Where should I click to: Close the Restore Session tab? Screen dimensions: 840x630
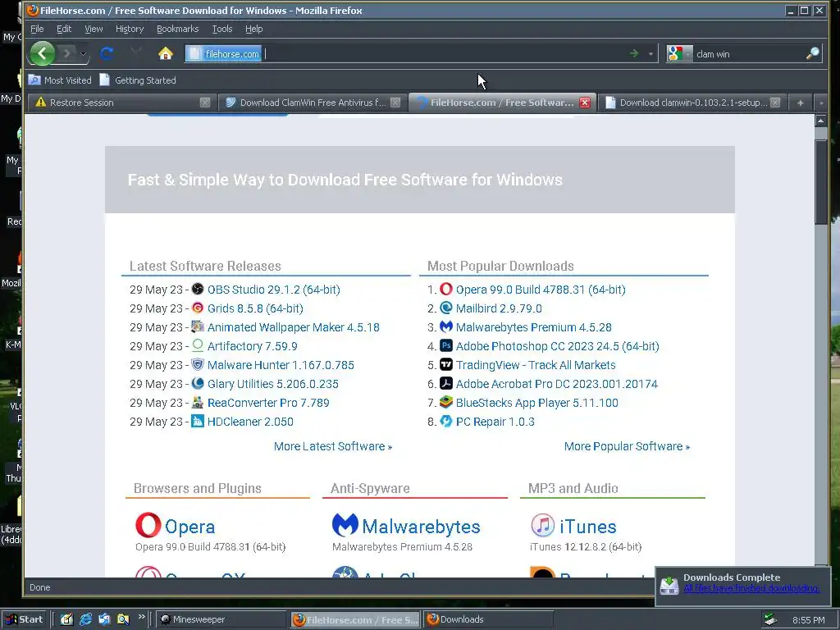(x=204, y=103)
